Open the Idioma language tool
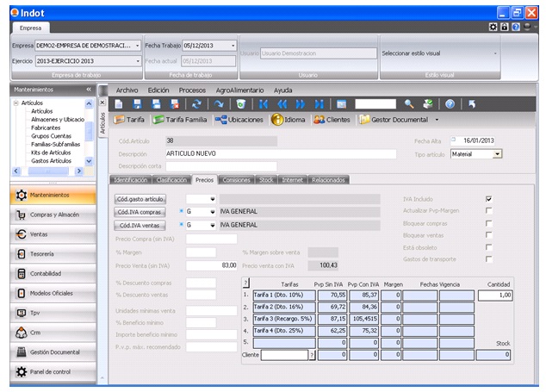The height and width of the screenshot is (392, 546). (x=289, y=120)
